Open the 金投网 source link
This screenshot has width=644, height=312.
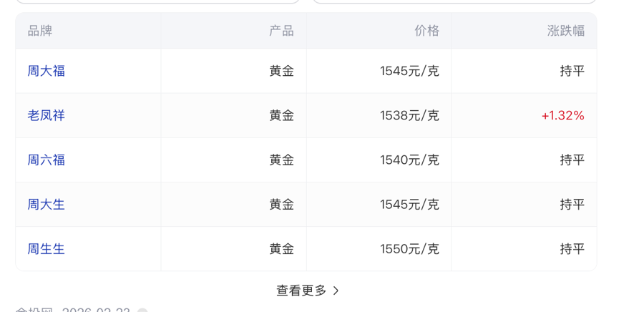point(32,310)
